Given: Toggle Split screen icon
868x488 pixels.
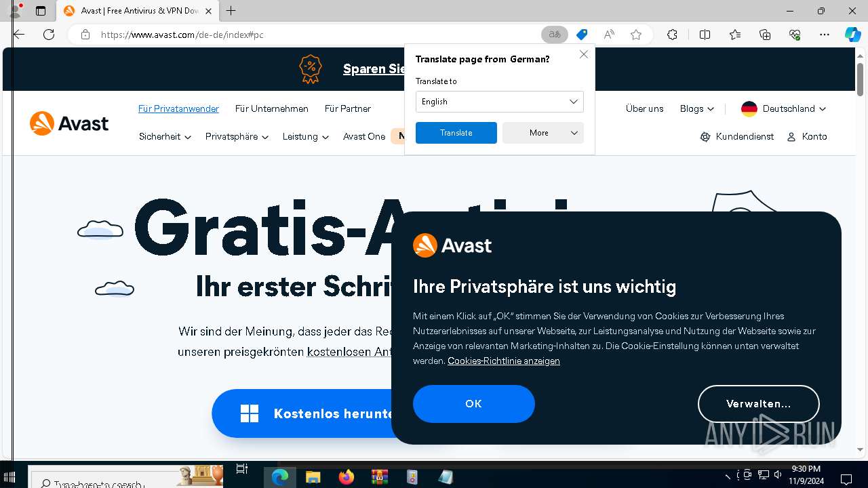Looking at the screenshot, I should [x=705, y=35].
